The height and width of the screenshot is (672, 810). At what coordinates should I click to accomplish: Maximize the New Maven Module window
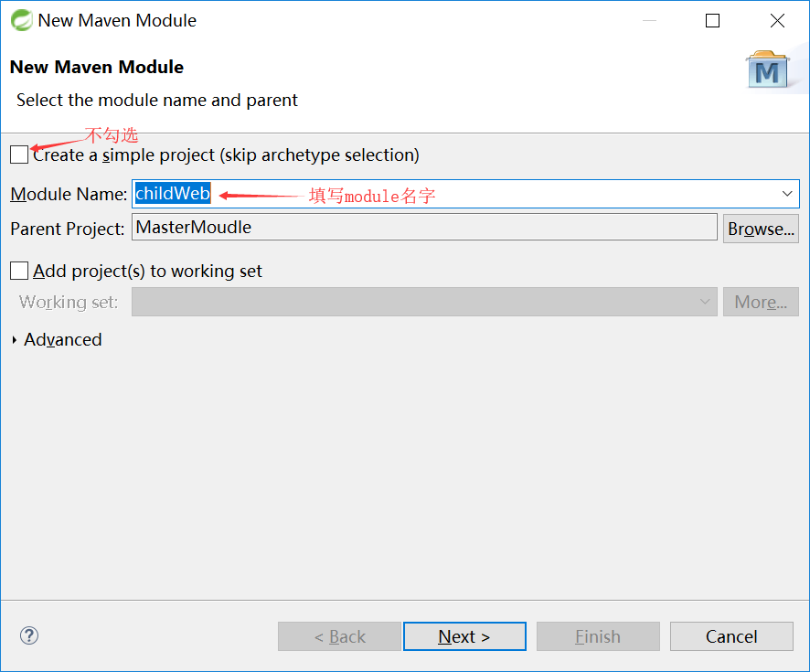712,21
